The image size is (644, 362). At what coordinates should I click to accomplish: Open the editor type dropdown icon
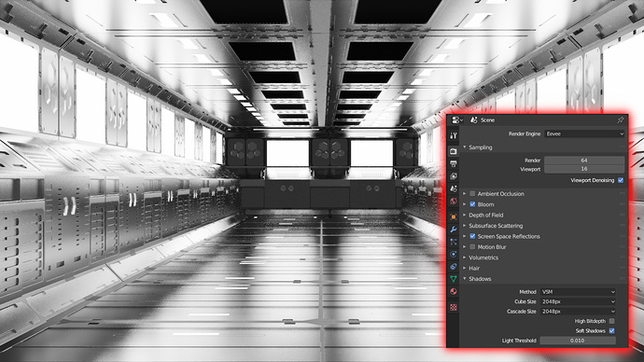click(x=456, y=119)
